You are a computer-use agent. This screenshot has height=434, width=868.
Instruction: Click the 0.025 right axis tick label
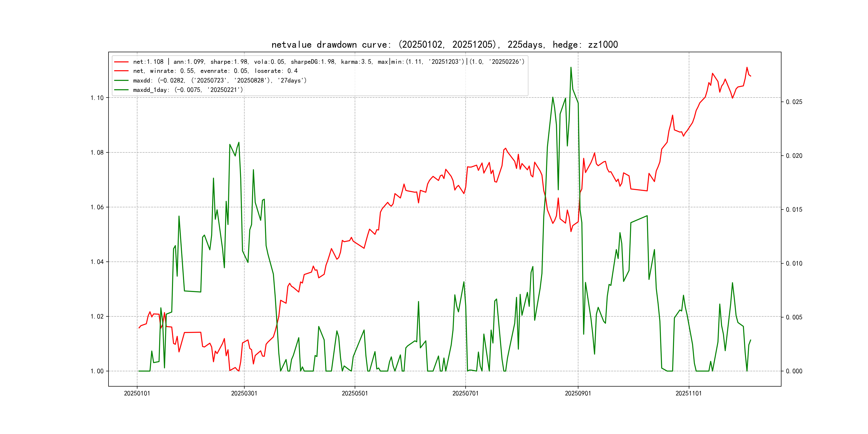pos(794,102)
